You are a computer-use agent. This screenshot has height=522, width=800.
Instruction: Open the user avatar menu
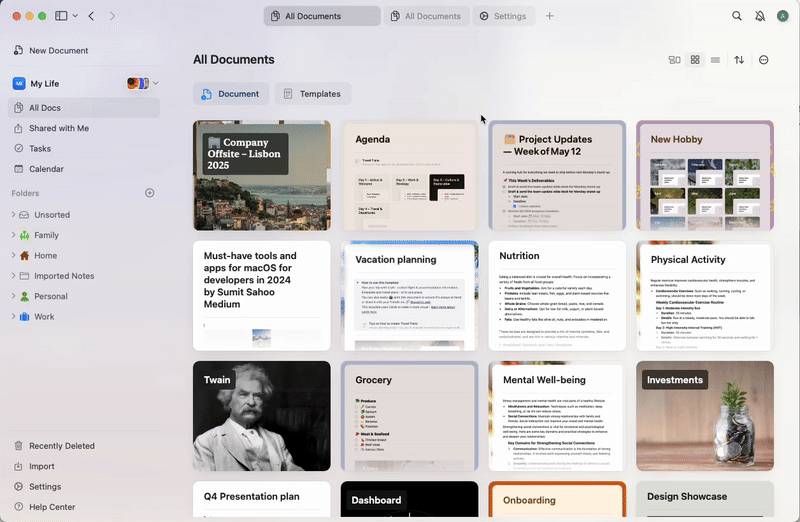pyautogui.click(x=783, y=16)
